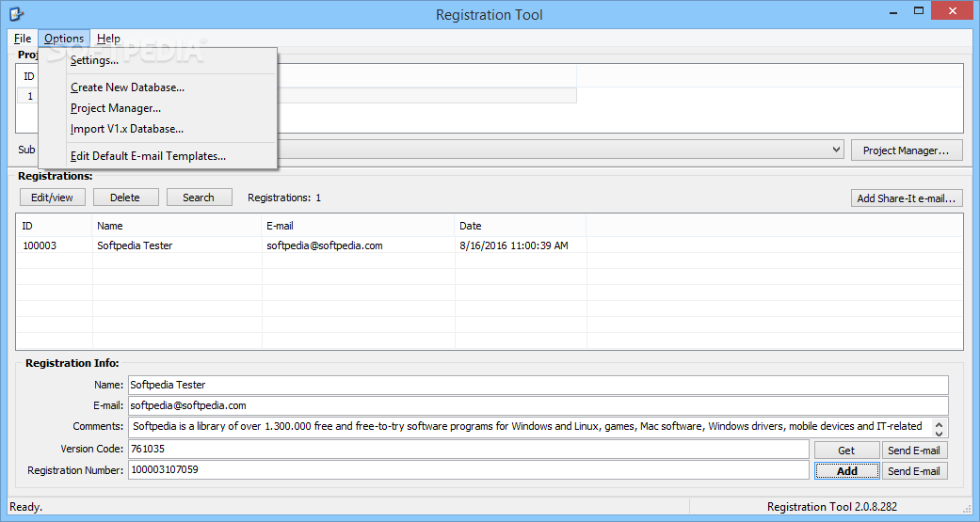
Task: Open the File menu
Action: [23, 38]
